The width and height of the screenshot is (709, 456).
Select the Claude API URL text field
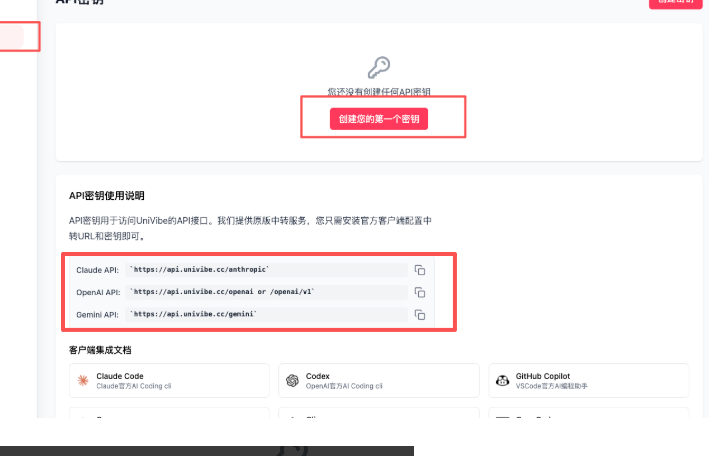(x=266, y=270)
